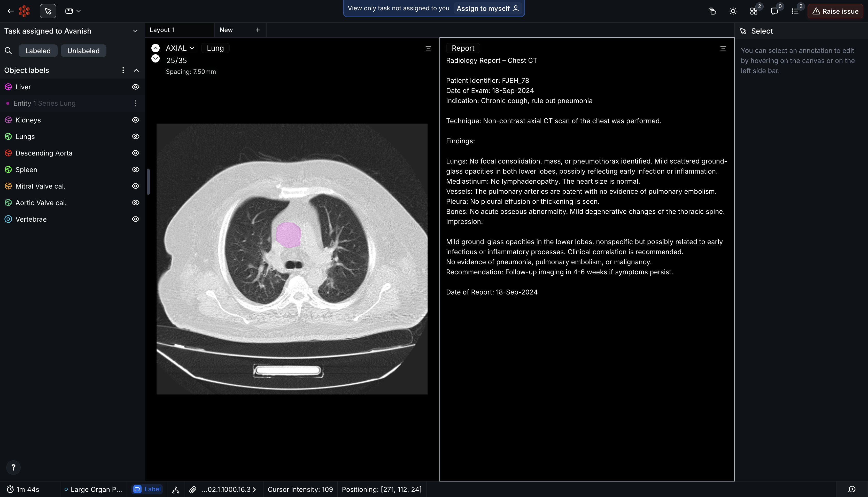Toggle the brightness sun icon
The height and width of the screenshot is (497, 868).
click(733, 11)
